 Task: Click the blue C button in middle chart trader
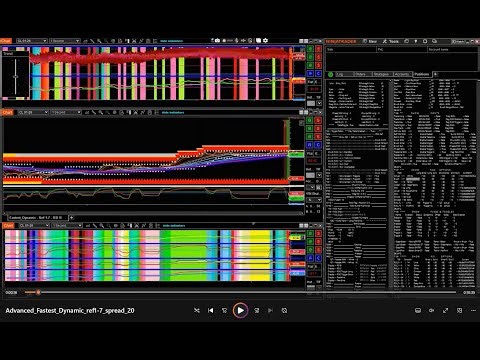coord(318,145)
